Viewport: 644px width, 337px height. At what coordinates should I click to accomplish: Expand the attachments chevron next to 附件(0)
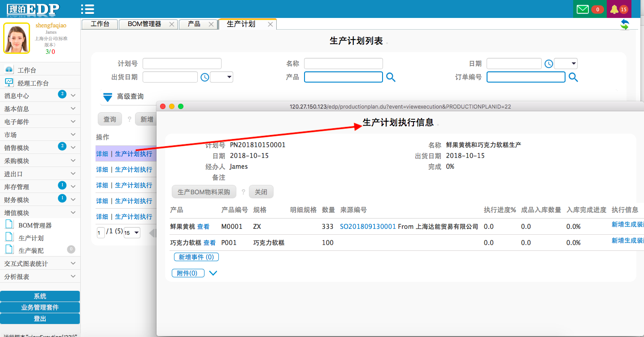tap(213, 273)
